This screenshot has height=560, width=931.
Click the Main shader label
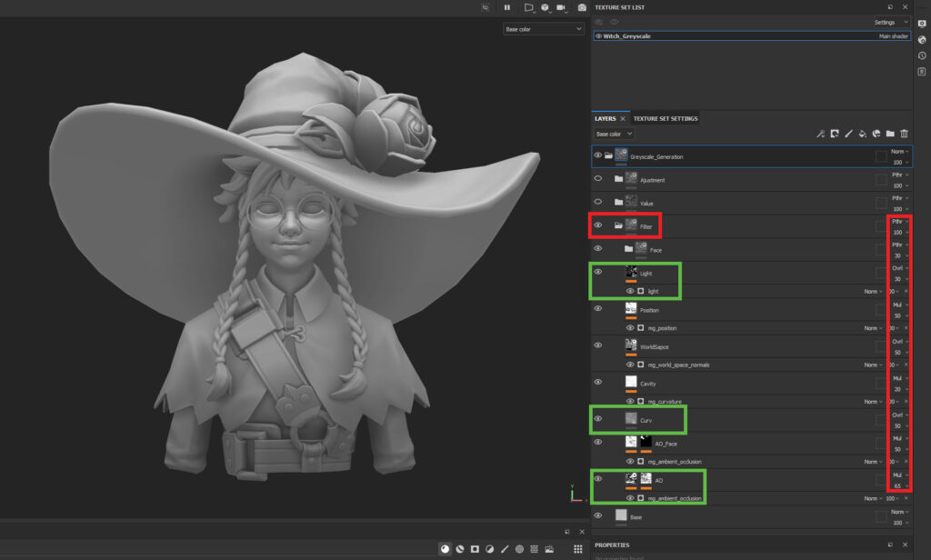click(x=895, y=36)
